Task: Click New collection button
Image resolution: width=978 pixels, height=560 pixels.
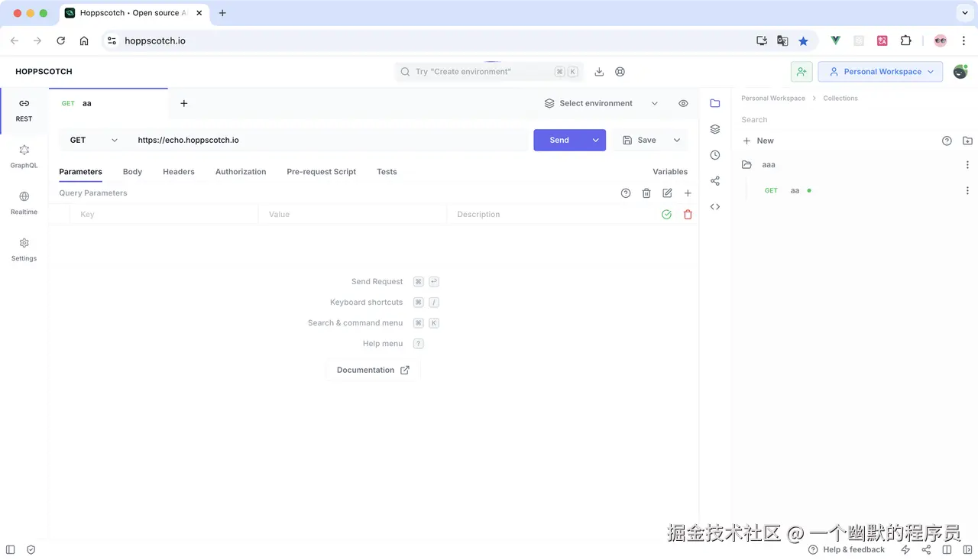Action: 759,141
